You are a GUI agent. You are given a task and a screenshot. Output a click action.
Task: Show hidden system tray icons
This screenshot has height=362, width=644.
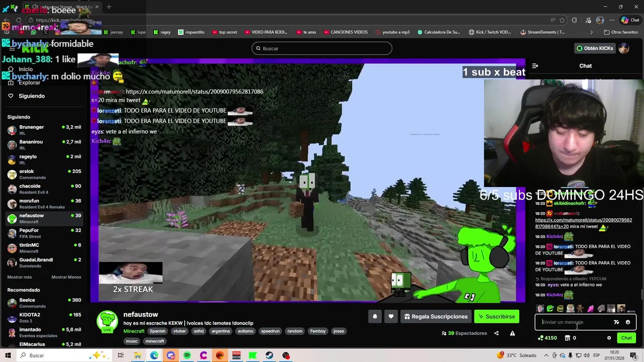(x=545, y=355)
